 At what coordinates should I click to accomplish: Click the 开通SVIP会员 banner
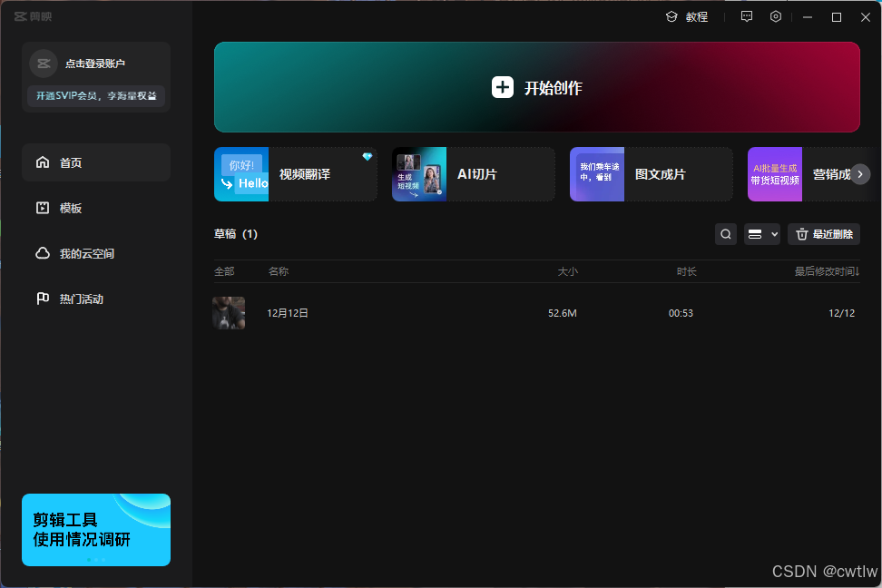tap(96, 95)
